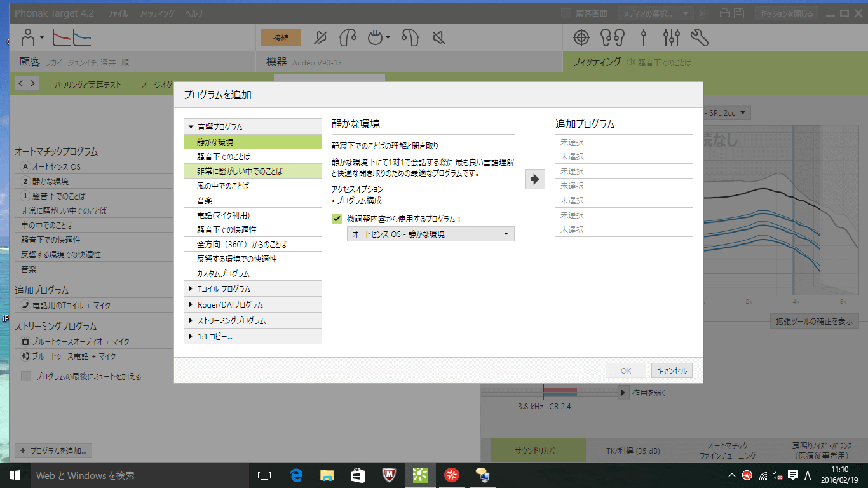The width and height of the screenshot is (868, 488).
Task: Select 電話(マイク利用) program
Action: [x=253, y=215]
